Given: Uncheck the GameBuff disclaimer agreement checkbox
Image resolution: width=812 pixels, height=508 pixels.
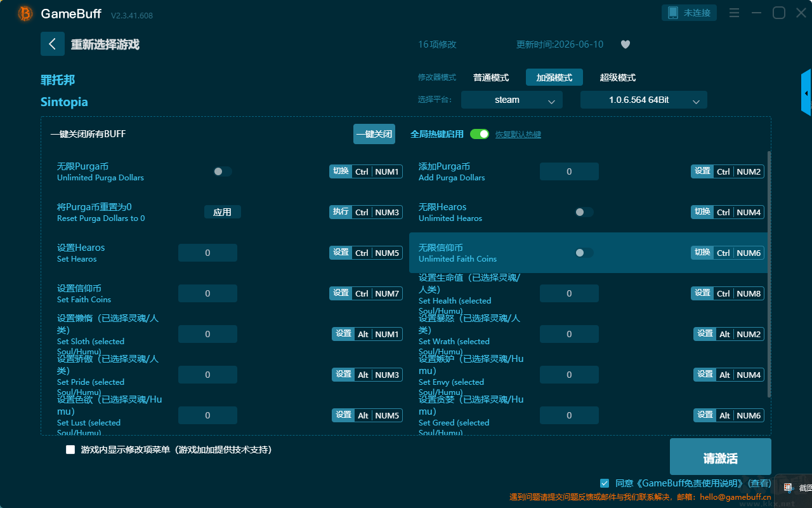Looking at the screenshot, I should [605, 483].
